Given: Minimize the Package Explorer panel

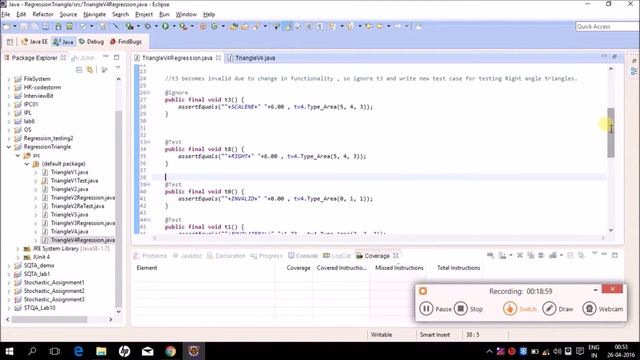Looking at the screenshot, I should coord(106,57).
